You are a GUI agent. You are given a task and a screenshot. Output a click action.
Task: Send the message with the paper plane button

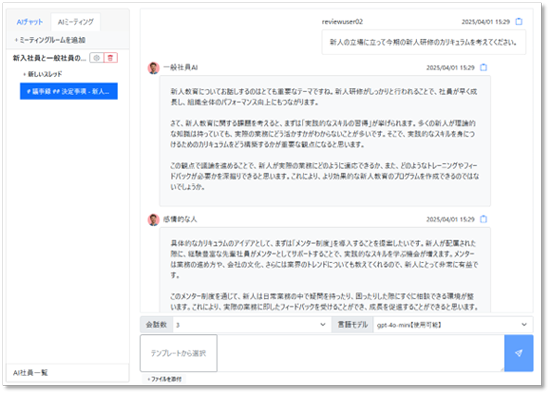point(518,353)
